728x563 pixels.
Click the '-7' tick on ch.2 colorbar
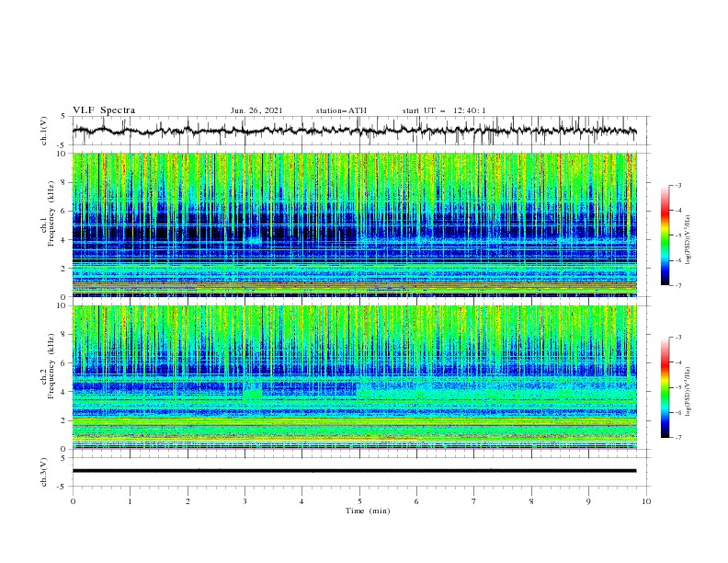point(677,437)
